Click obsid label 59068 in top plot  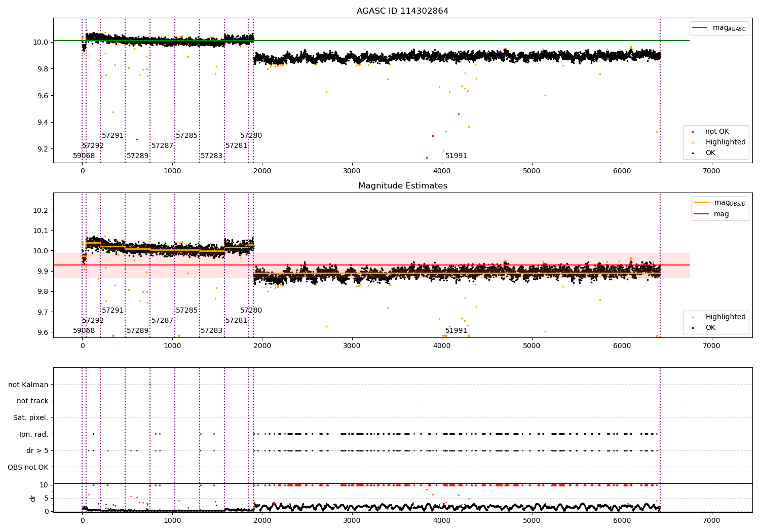(84, 156)
